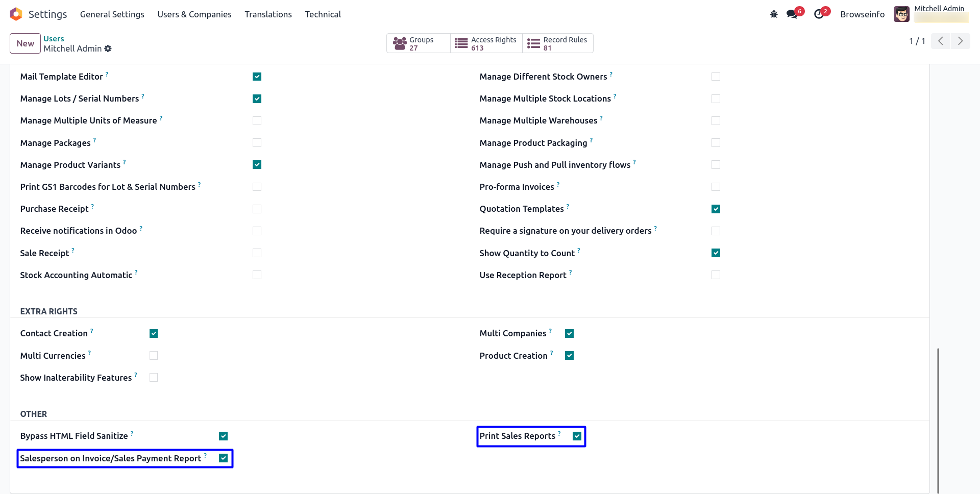Screen dimensions: 980x494
Task: Uncheck the Quotation Templates checkbox
Action: 716,209
